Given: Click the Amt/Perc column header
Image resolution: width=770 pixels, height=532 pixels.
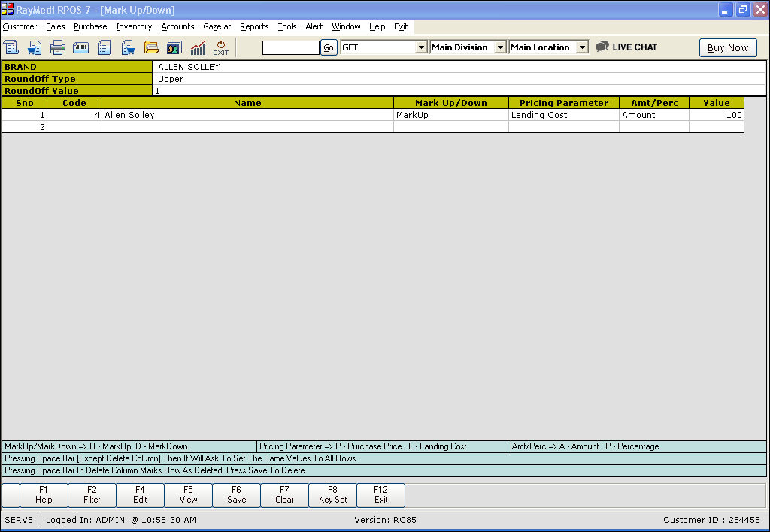Looking at the screenshot, I should [654, 103].
